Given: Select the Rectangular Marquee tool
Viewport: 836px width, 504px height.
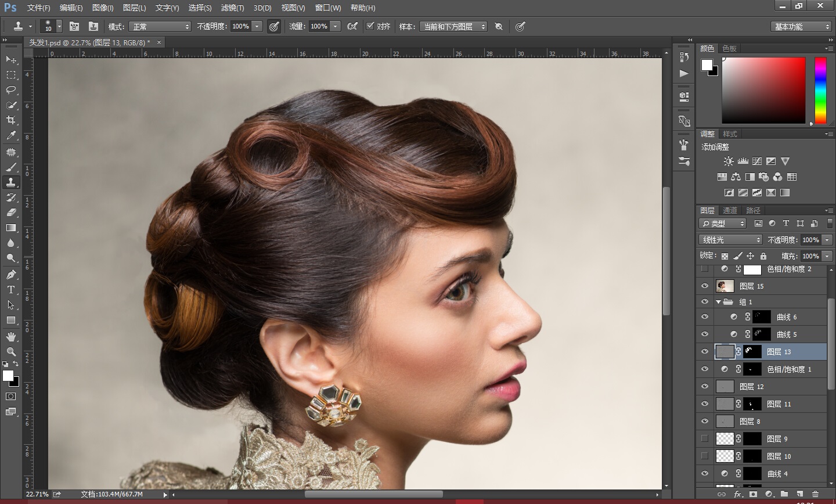Looking at the screenshot, I should [11, 75].
